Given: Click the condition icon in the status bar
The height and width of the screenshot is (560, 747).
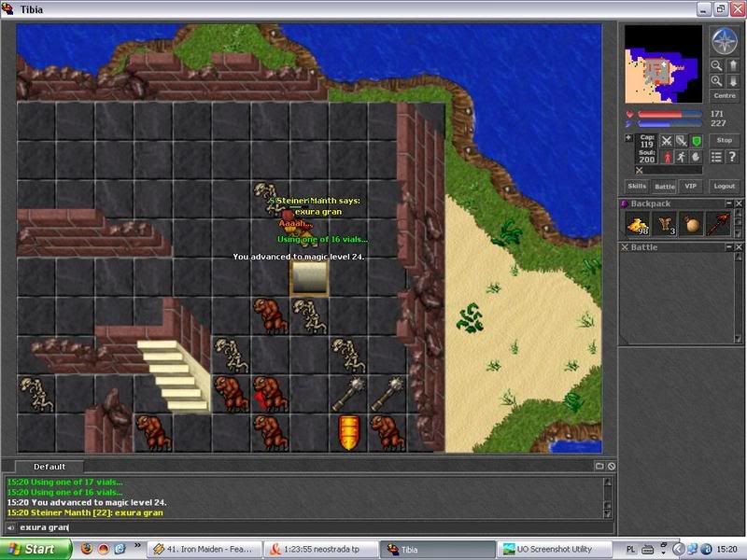Looking at the screenshot, I should tap(640, 170).
